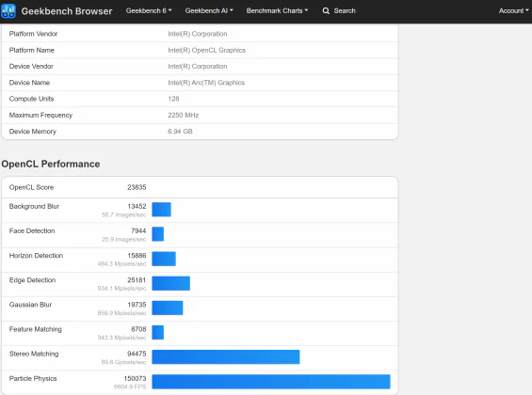The height and width of the screenshot is (395, 532).
Task: Click the Edge Detection score bar
Action: tap(171, 283)
